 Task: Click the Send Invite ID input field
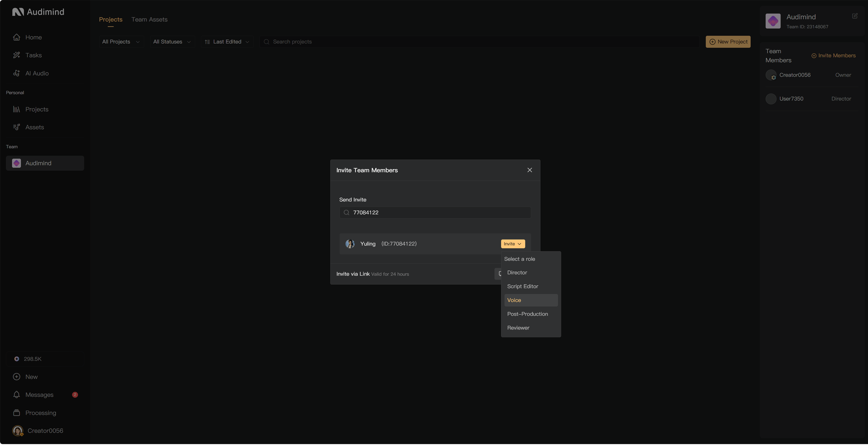[x=435, y=213]
